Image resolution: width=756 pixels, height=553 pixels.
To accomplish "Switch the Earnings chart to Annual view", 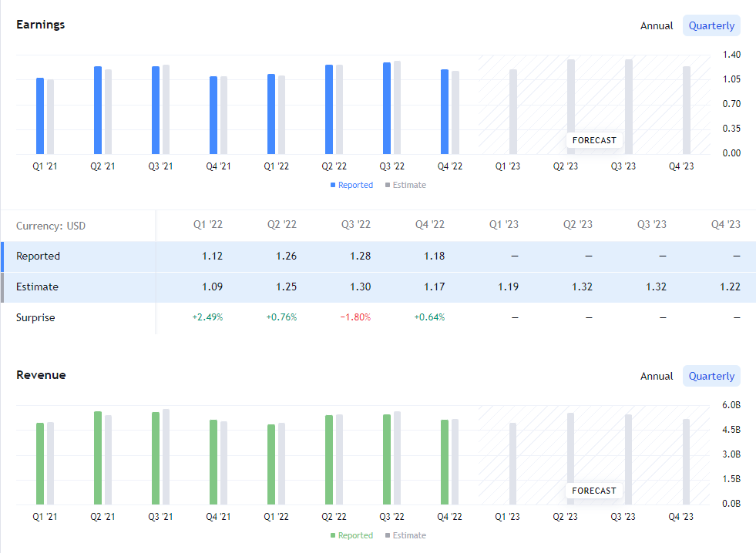I will click(x=656, y=25).
